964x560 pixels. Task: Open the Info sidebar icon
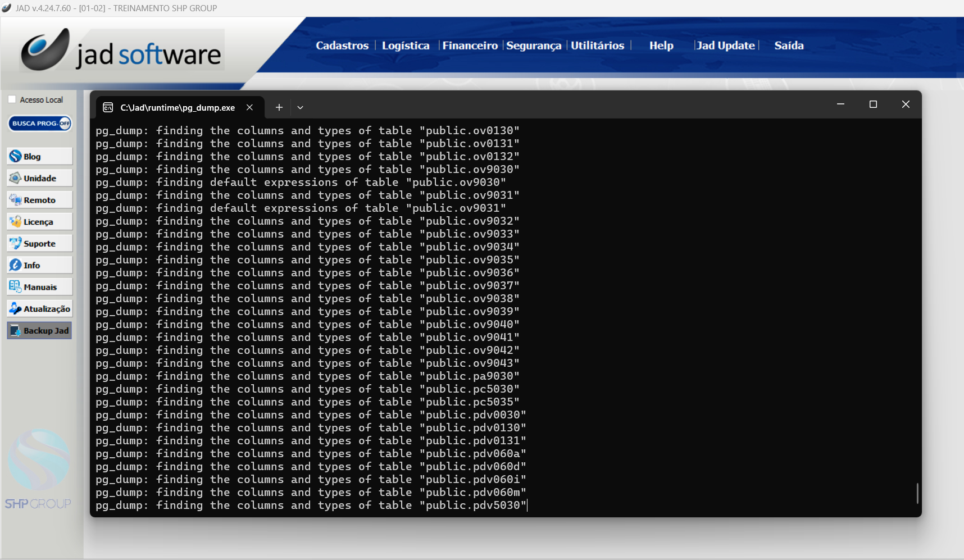pos(16,265)
